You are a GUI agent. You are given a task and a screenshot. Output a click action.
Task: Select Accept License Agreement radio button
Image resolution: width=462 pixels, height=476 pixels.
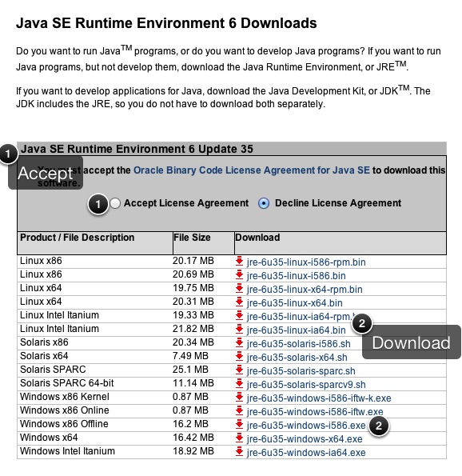tap(115, 203)
